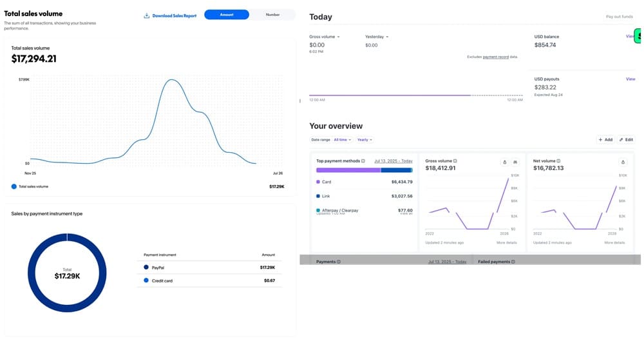Click the donut chart total $17.29K

pos(67,276)
